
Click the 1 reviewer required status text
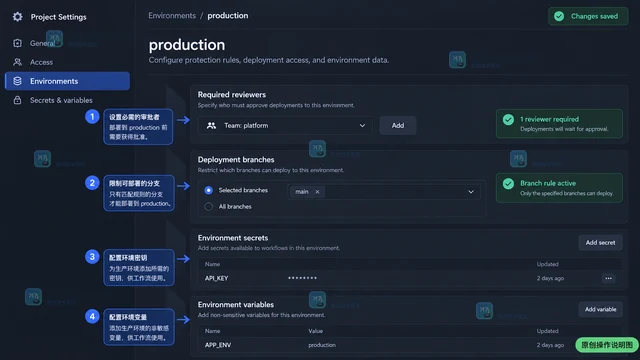[549, 119]
